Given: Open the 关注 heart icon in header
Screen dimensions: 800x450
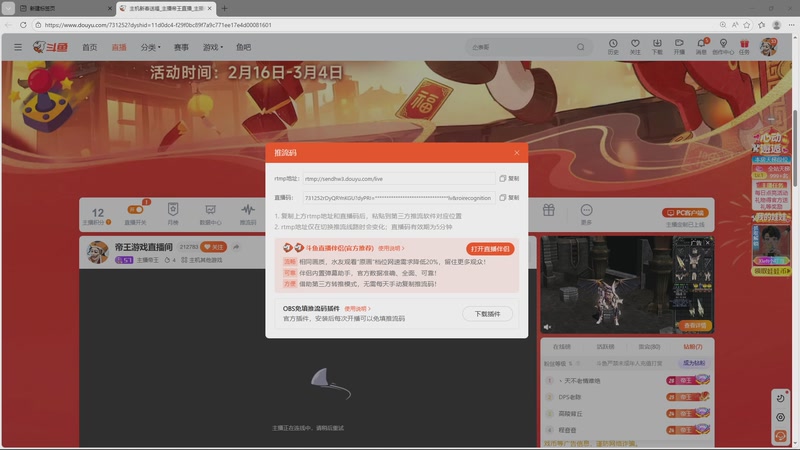Looking at the screenshot, I should click(635, 47).
